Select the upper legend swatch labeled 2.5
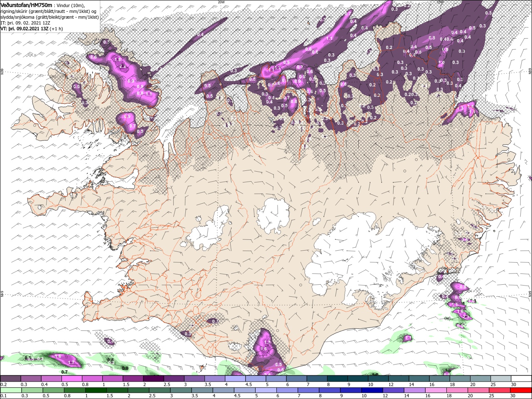The height and width of the screenshot is (399, 532). pos(173,379)
